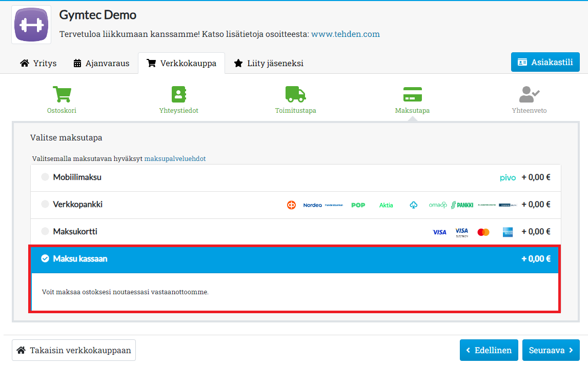The height and width of the screenshot is (366, 588).
Task: Go back with the Edellinen button
Action: (489, 350)
